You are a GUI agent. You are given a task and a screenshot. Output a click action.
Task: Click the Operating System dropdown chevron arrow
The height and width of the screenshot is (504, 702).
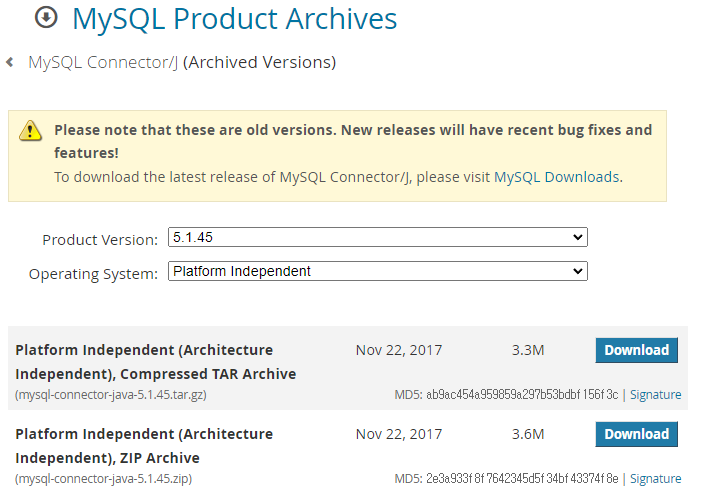pos(578,271)
